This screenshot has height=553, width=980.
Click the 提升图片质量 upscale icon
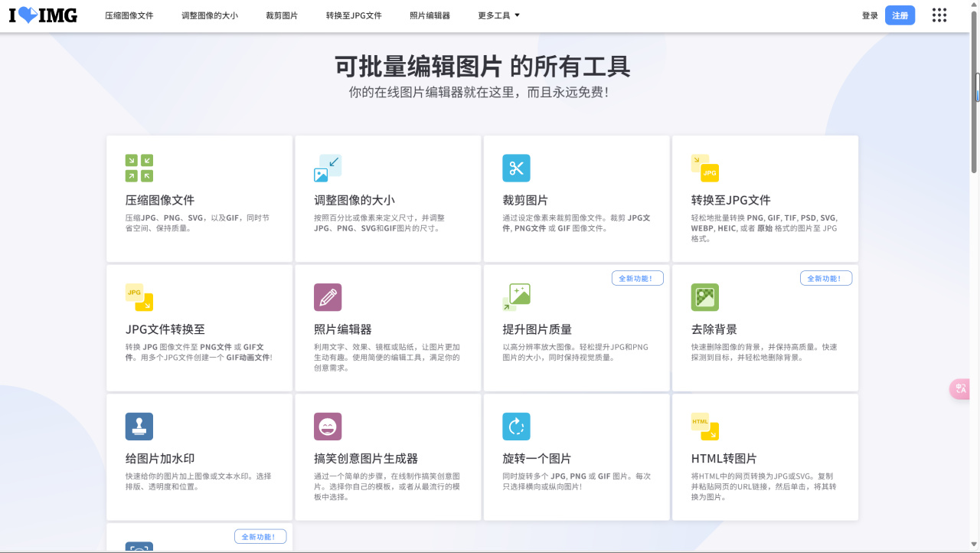pyautogui.click(x=516, y=297)
